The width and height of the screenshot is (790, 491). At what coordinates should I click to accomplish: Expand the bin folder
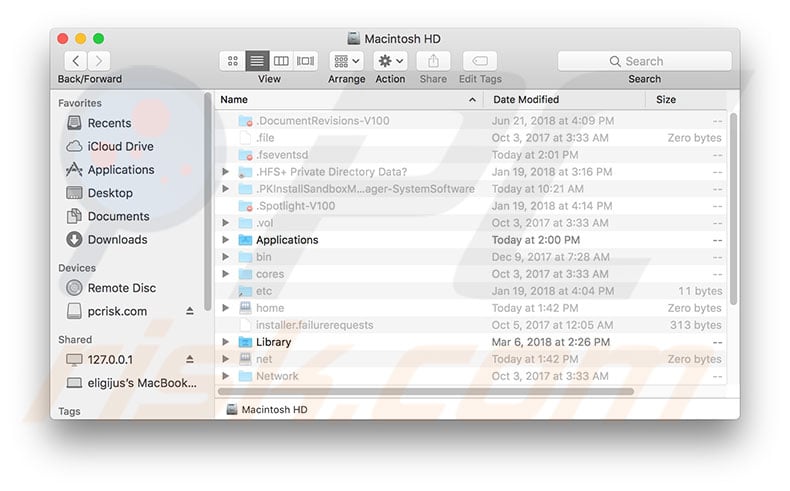click(226, 257)
